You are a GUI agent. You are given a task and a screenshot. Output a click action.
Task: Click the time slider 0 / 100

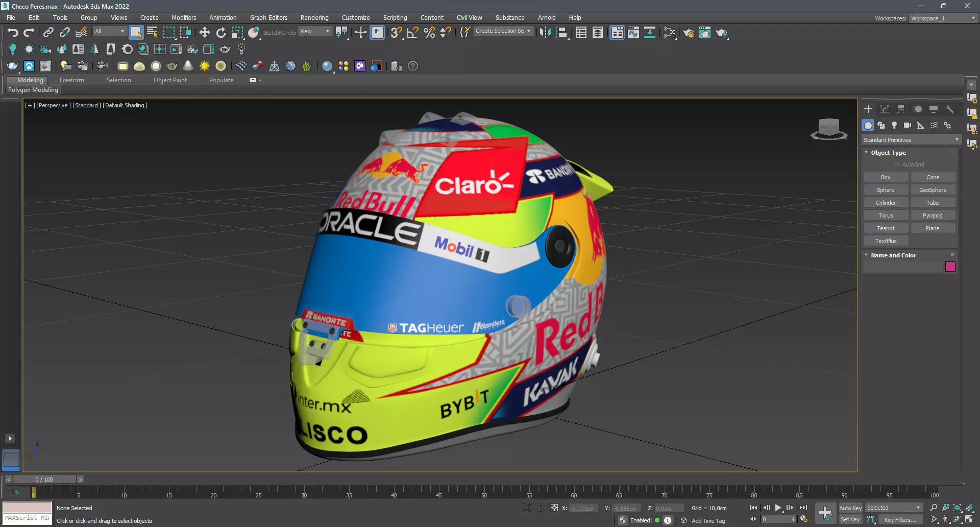click(44, 480)
